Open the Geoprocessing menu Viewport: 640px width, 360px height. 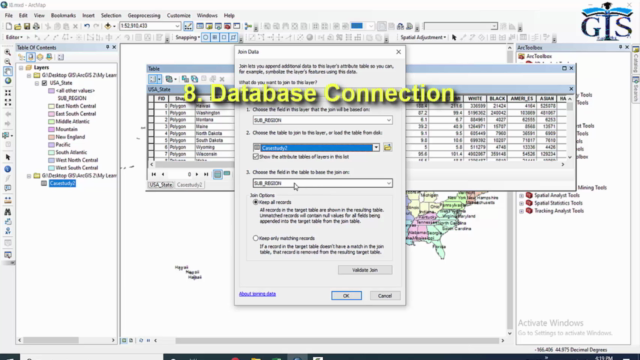(144, 16)
